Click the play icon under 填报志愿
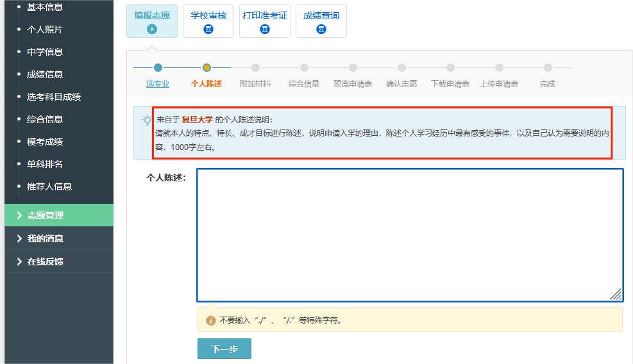Viewport: 633px width, 364px height. (152, 29)
